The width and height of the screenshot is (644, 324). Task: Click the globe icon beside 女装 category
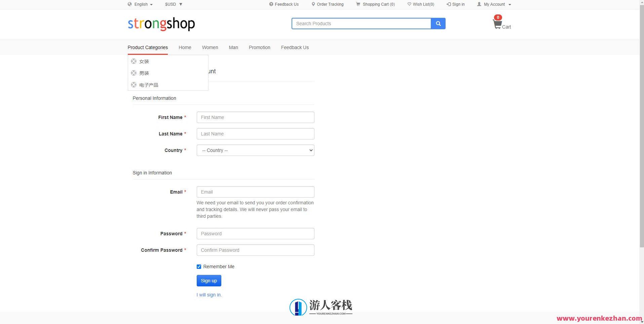[133, 61]
